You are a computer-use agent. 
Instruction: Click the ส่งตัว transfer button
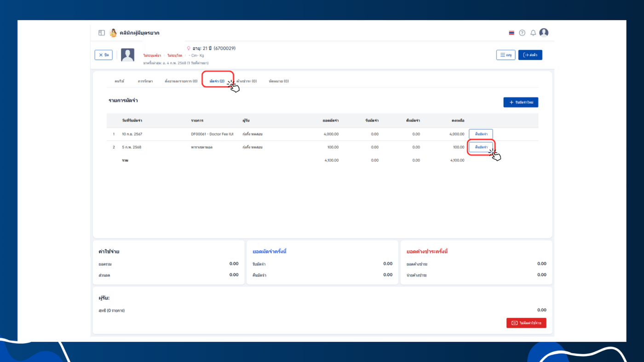point(530,55)
